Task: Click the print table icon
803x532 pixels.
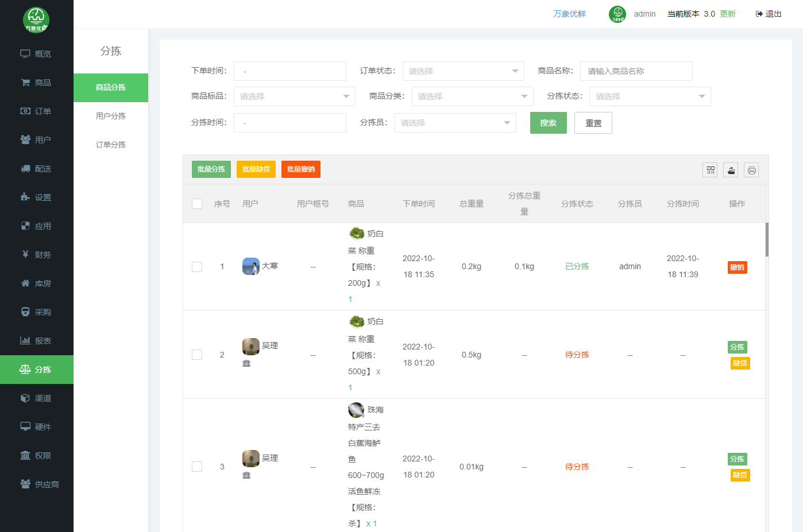Action: click(751, 170)
